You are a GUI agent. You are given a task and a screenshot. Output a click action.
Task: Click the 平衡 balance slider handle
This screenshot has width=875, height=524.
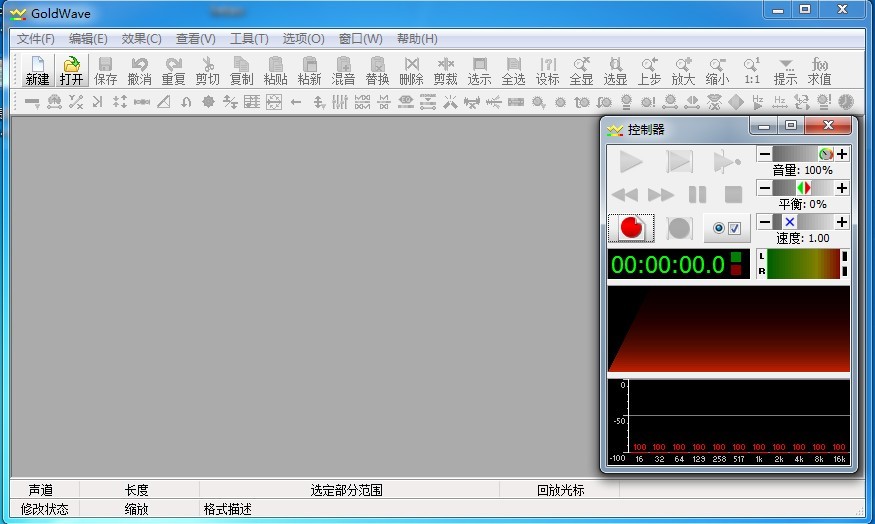tap(803, 188)
